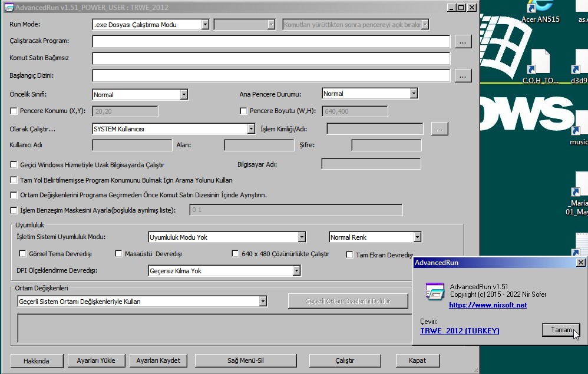Click Çalıştır button
588x374 pixels.
pos(345,360)
